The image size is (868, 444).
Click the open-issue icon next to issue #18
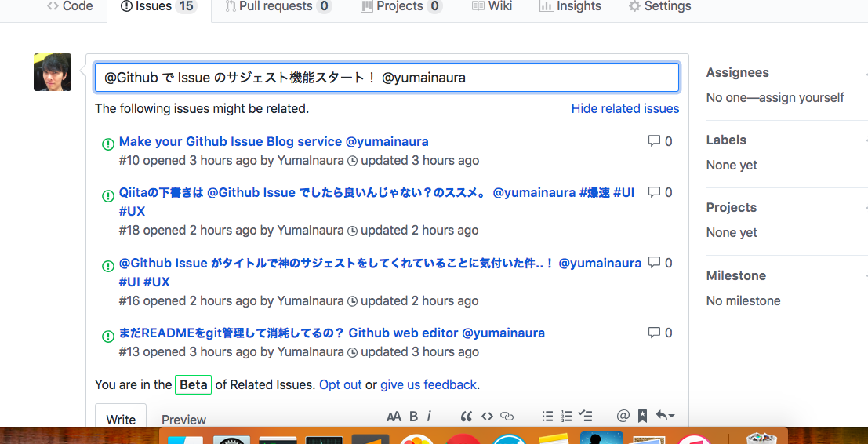(x=108, y=195)
